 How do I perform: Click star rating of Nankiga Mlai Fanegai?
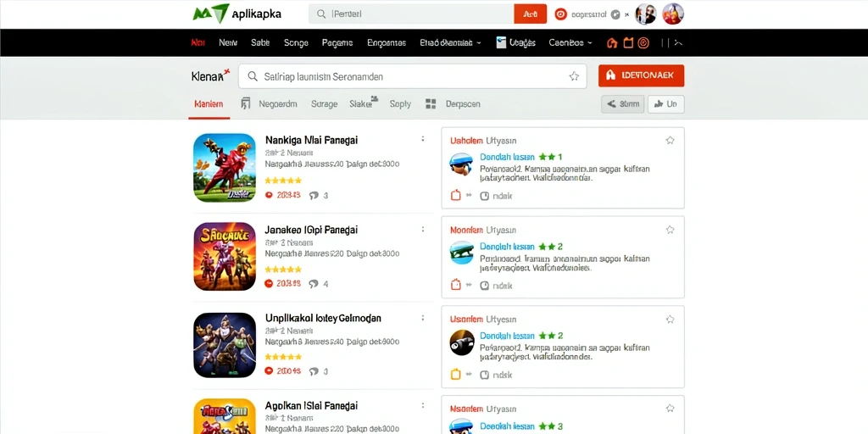[x=283, y=181]
